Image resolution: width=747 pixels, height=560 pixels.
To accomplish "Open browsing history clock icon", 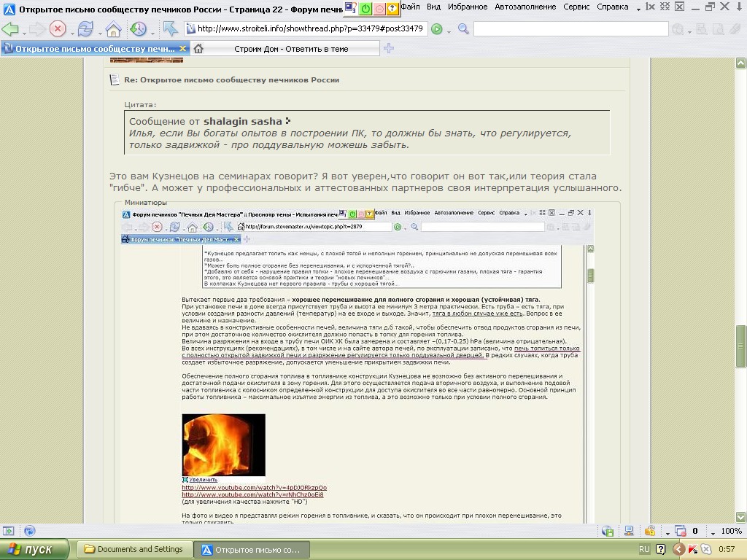I will (138, 29).
